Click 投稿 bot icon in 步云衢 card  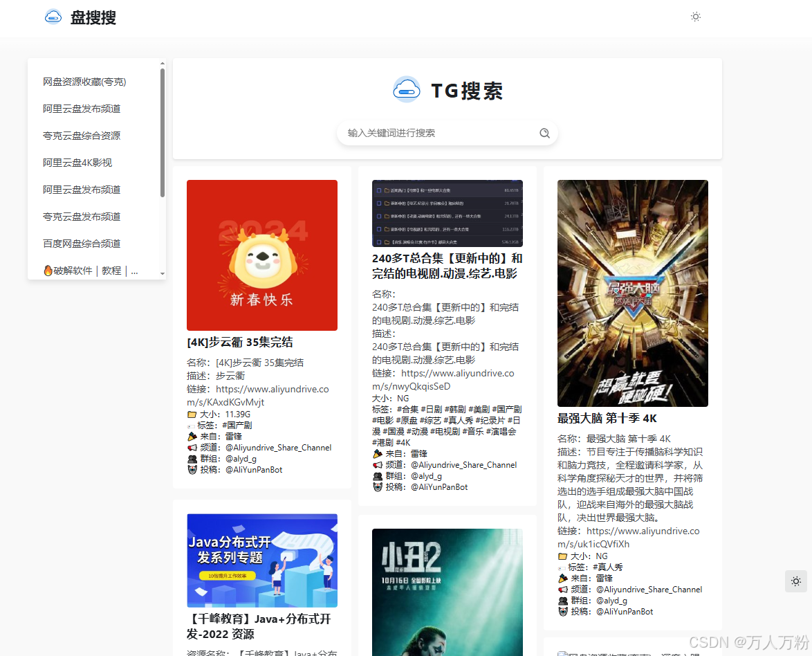coord(192,470)
